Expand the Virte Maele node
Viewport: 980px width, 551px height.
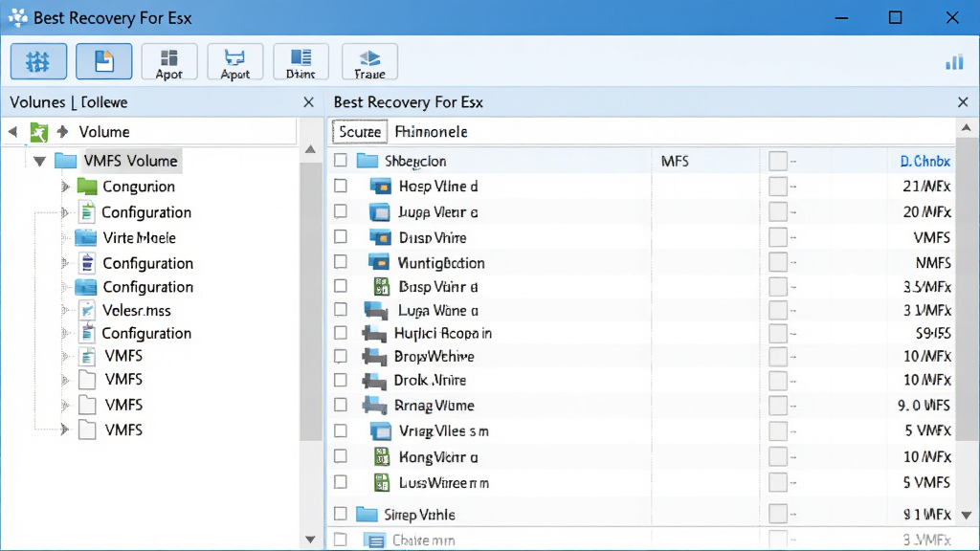tap(65, 237)
